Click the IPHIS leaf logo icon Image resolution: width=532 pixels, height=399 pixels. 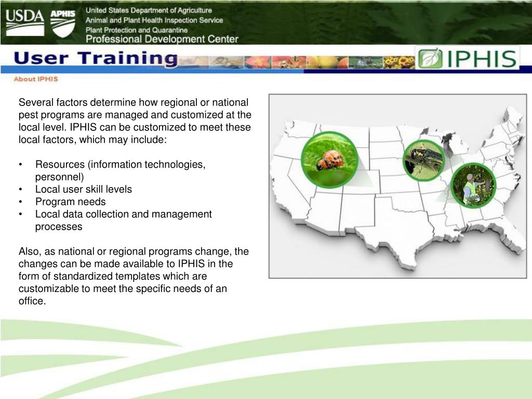[430, 59]
